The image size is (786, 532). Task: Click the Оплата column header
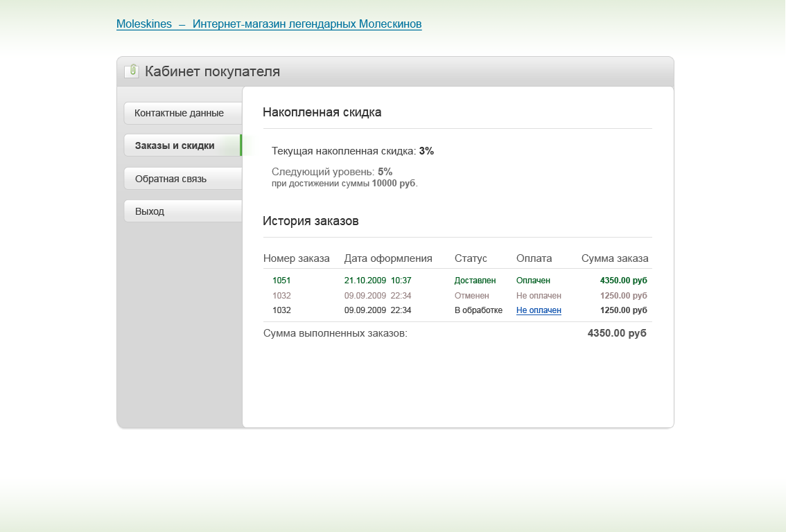pyautogui.click(x=534, y=258)
